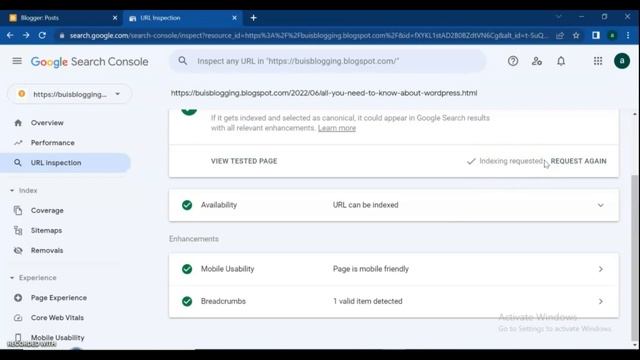Click the browser back arrow
Viewport: 640px width, 360px height.
coord(10,36)
